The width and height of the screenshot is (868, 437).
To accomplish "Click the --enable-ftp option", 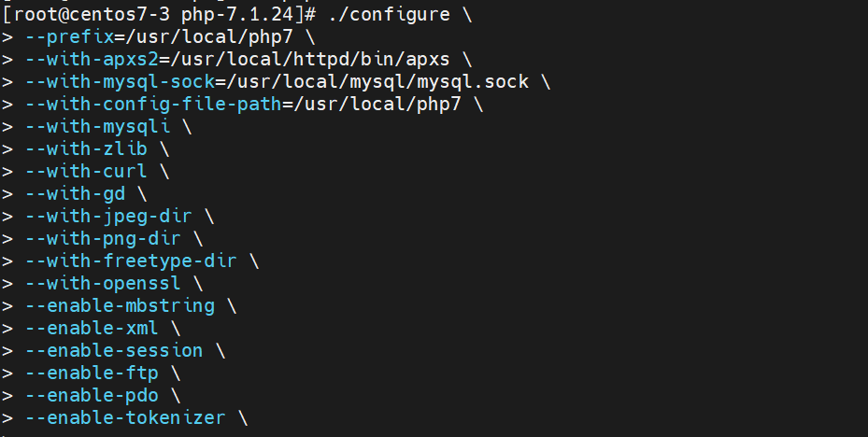I will (x=91, y=373).
